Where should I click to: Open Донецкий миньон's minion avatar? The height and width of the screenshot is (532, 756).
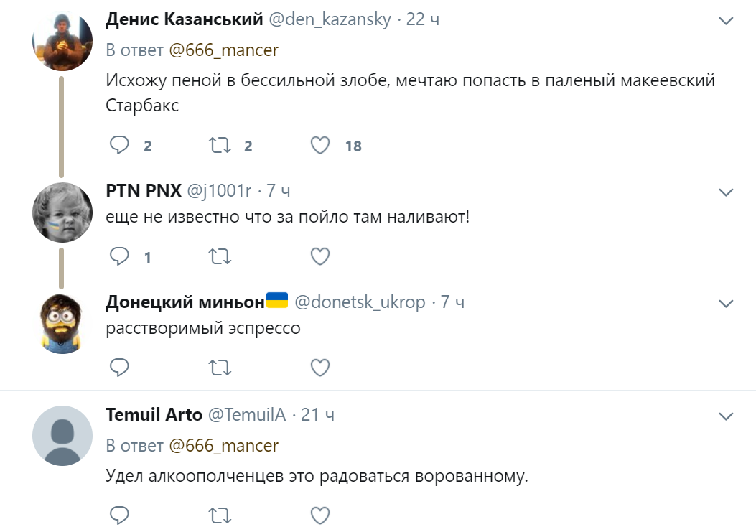click(62, 323)
